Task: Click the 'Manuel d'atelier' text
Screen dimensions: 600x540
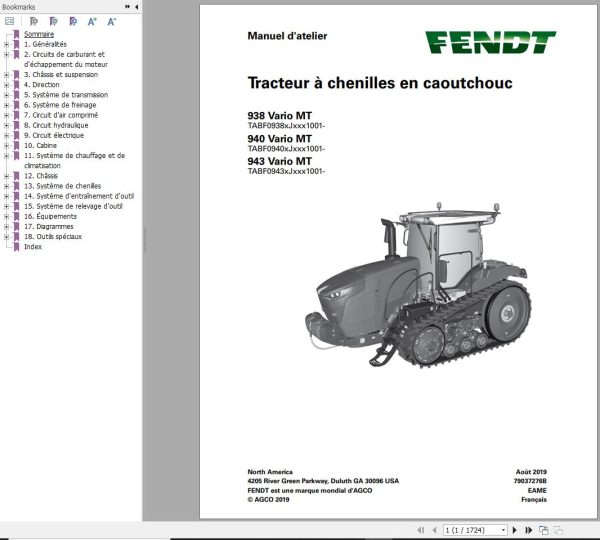Action: point(287,36)
